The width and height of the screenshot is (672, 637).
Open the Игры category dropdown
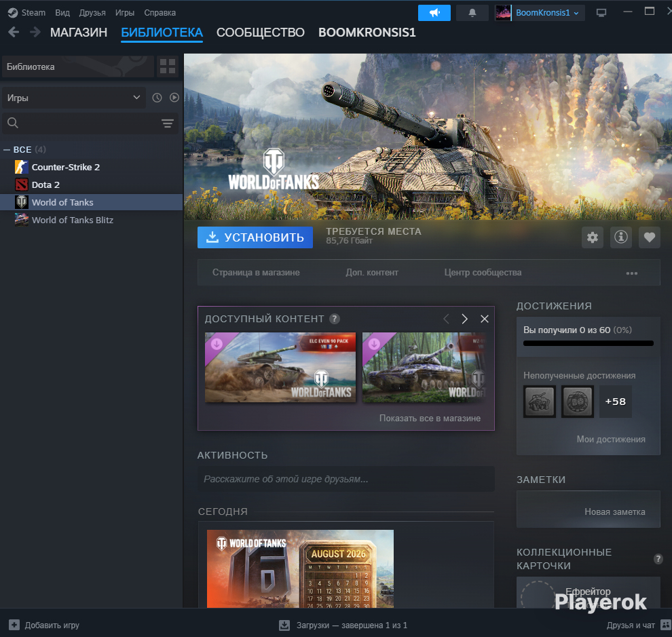(74, 98)
